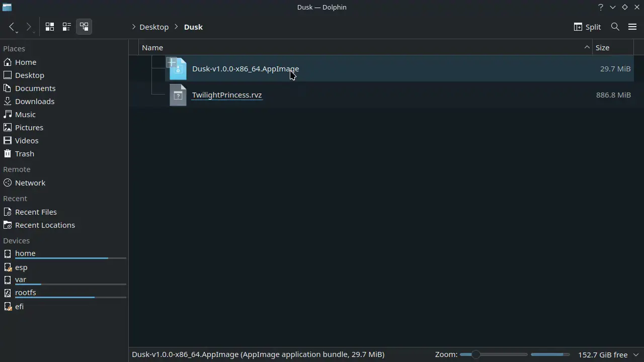Click the esp drive icon
The width and height of the screenshot is (644, 362).
7,267
